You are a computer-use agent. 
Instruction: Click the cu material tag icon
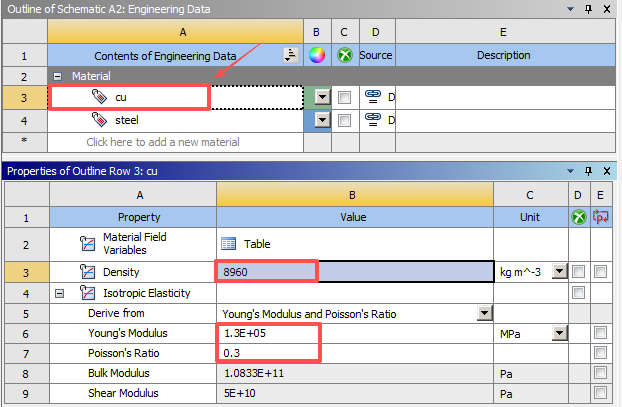pyautogui.click(x=99, y=96)
